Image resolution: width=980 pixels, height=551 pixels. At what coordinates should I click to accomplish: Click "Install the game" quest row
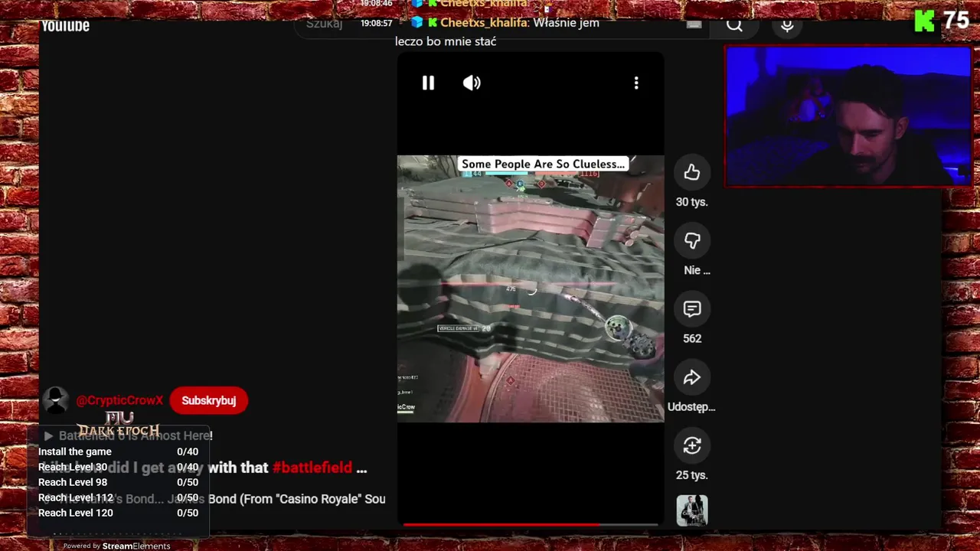[118, 452]
